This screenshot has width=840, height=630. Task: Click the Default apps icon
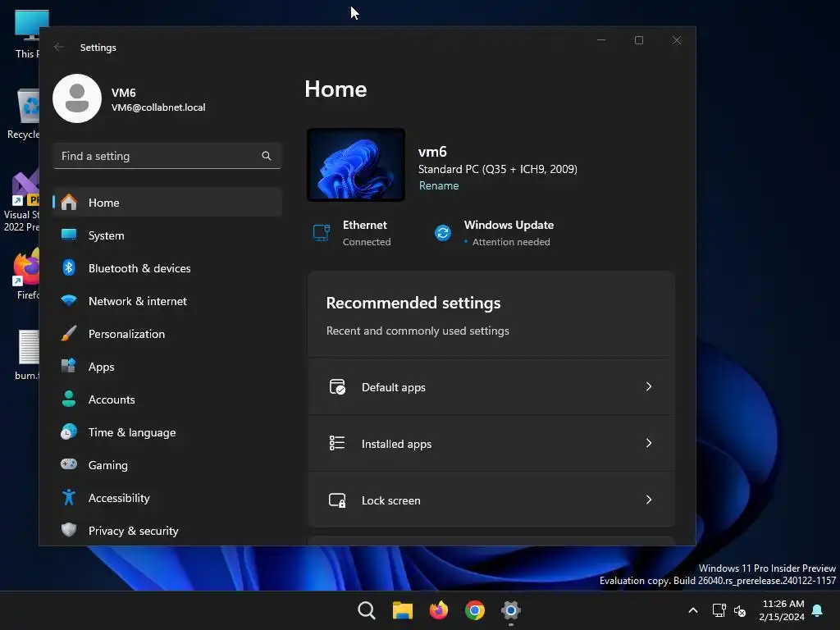tap(337, 387)
